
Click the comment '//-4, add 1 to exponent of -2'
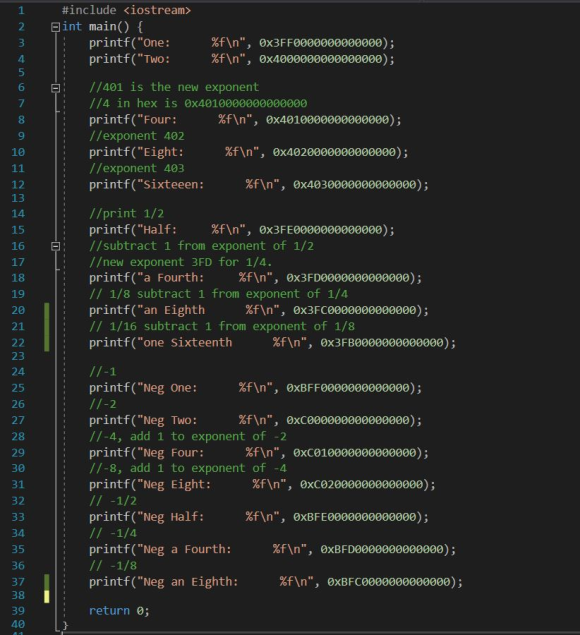tap(188, 437)
